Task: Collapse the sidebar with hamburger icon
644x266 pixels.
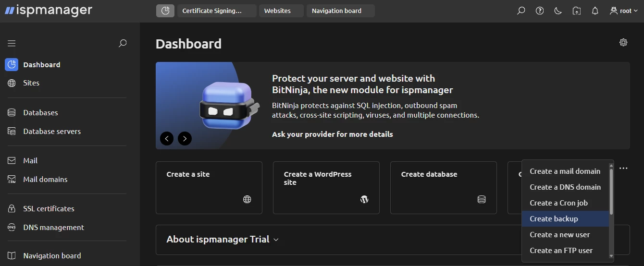Action: (12, 43)
